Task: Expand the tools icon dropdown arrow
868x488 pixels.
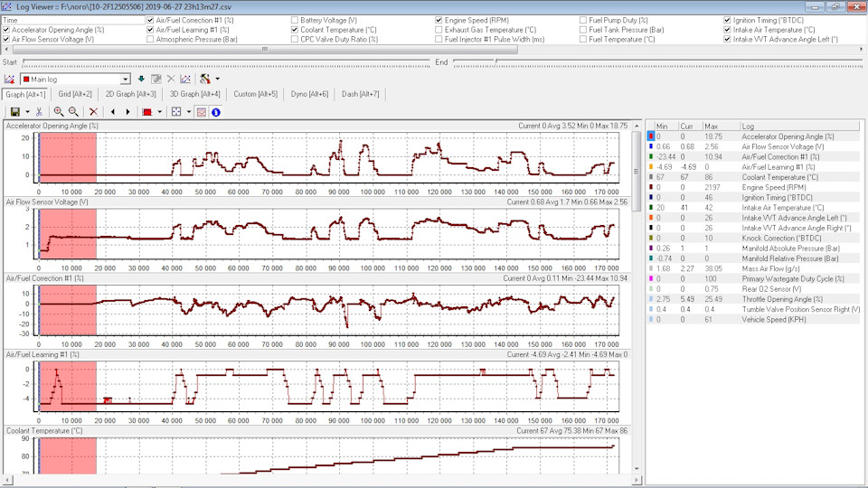Action: (x=218, y=80)
